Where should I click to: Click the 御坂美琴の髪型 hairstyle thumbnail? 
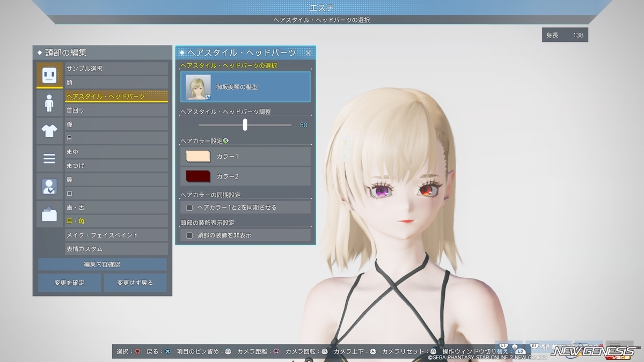pyautogui.click(x=198, y=87)
